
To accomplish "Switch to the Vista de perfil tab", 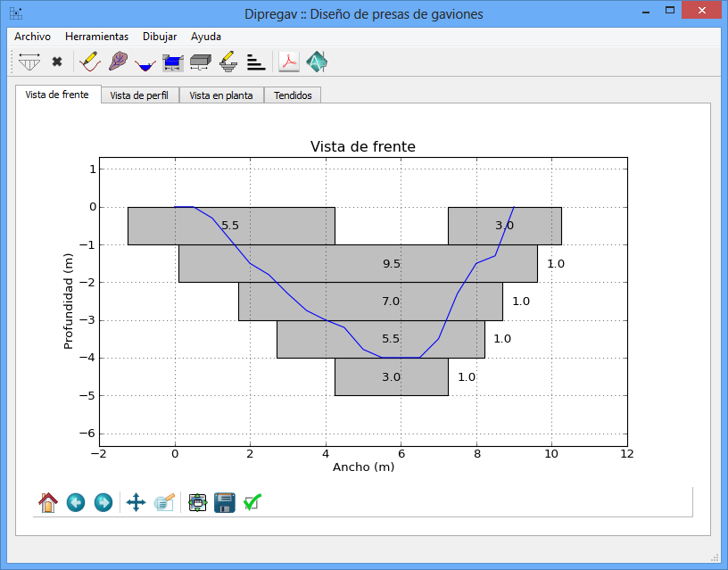I will pos(140,95).
